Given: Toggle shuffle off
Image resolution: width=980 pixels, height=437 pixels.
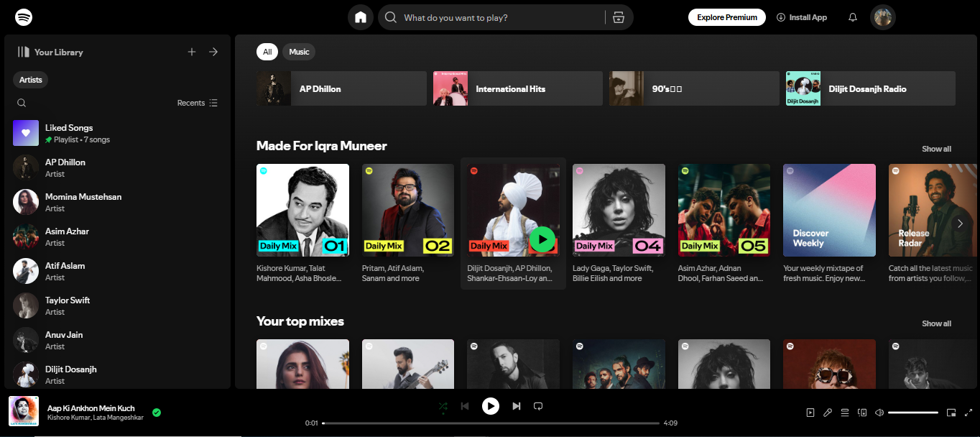Looking at the screenshot, I should pyautogui.click(x=443, y=406).
